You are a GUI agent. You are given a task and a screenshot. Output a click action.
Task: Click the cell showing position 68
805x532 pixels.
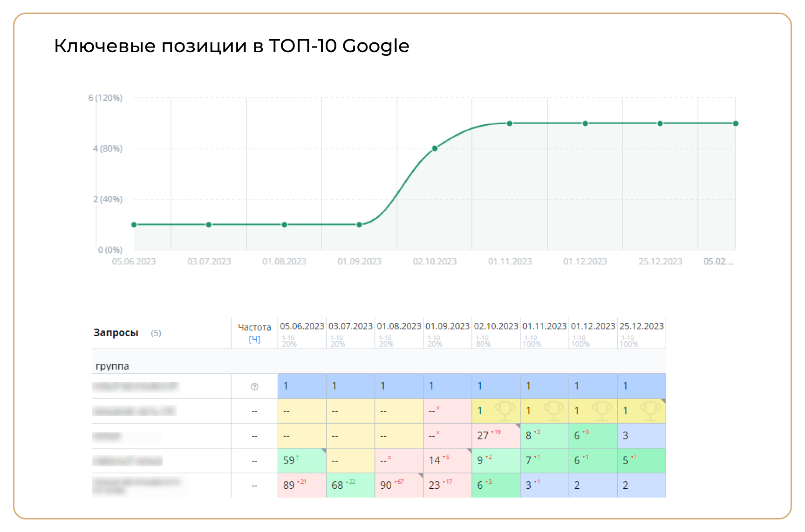(x=350, y=485)
